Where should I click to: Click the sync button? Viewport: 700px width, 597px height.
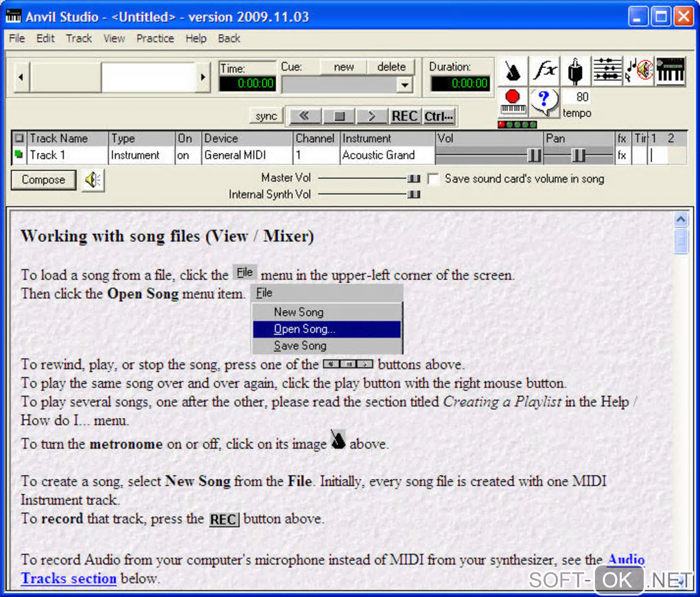[x=266, y=116]
